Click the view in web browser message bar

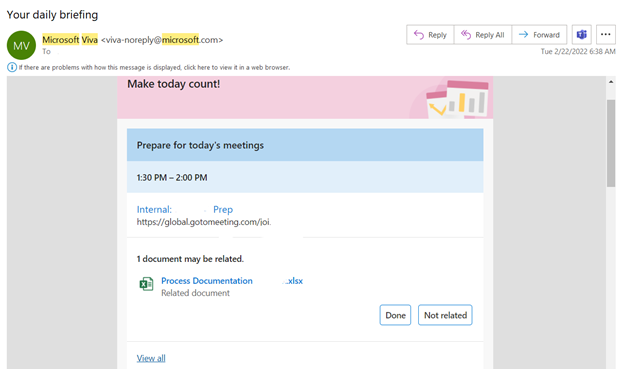pos(154,67)
